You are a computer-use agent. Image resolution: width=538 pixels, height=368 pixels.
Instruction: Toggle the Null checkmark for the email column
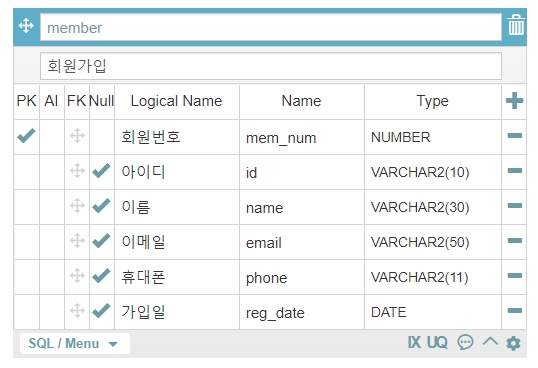[102, 240]
